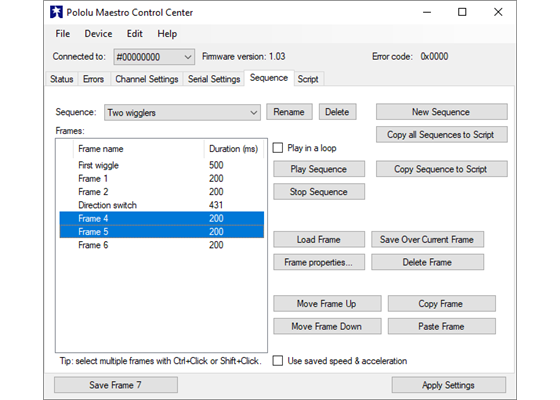Expand the Two wigglers sequence dropdown
Screen dimensions: 560x400
(182, 112)
